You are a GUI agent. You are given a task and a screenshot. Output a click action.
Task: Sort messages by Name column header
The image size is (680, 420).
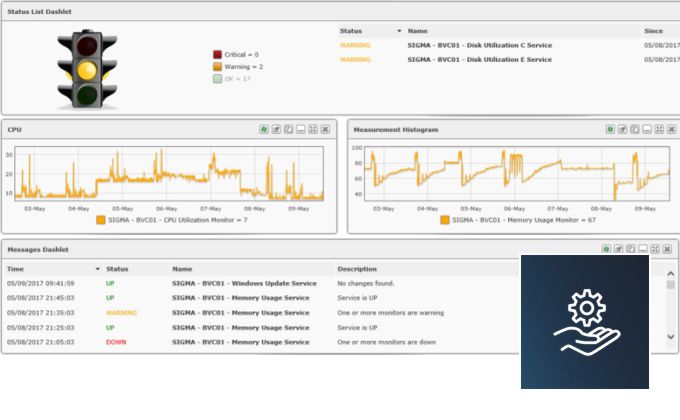[182, 269]
